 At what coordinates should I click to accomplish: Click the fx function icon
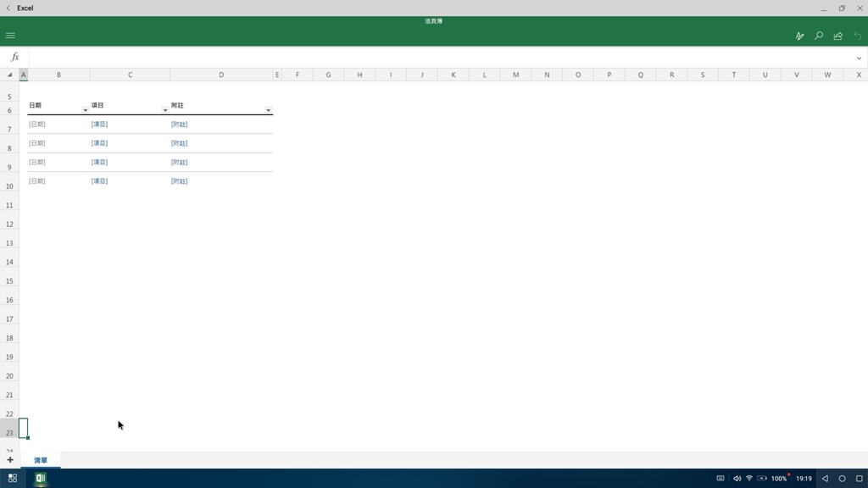click(x=15, y=57)
